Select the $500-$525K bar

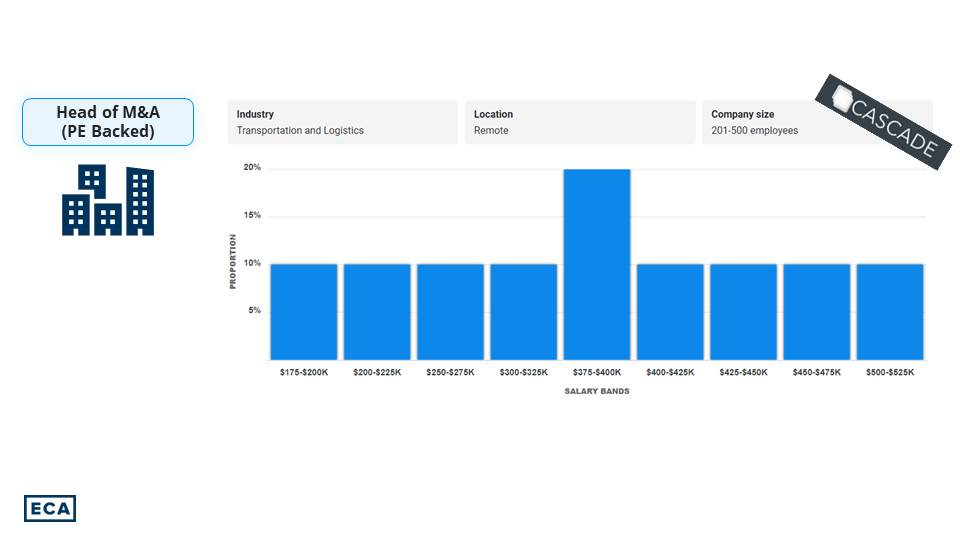coord(890,311)
